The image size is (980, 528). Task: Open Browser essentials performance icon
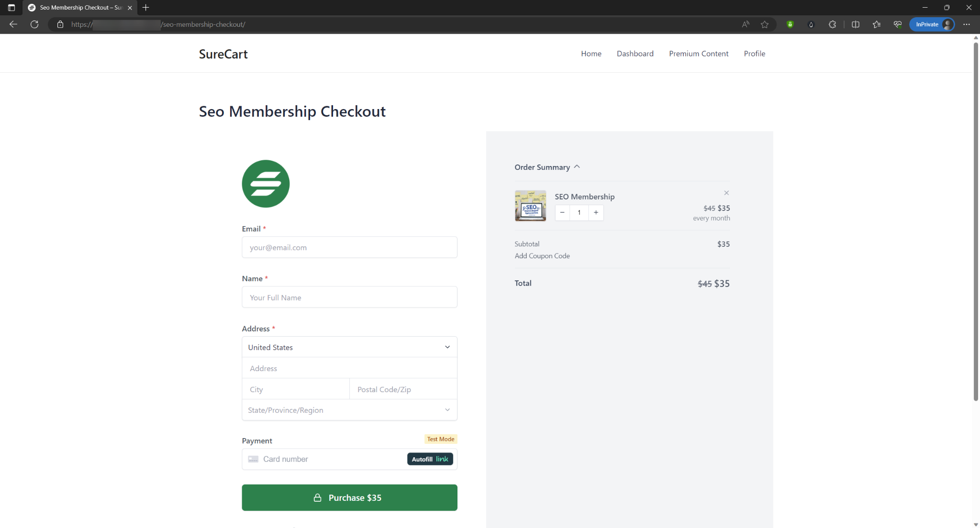897,24
